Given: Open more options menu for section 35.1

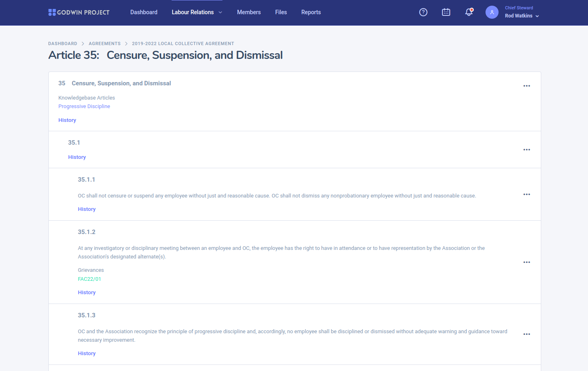Looking at the screenshot, I should 527,150.
